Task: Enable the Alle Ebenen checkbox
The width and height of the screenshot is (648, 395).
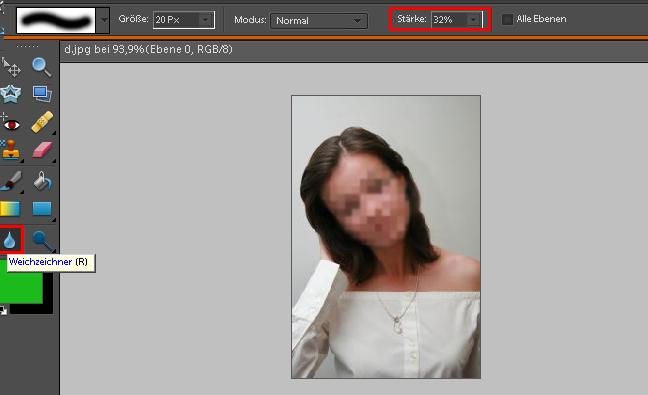Action: (507, 19)
